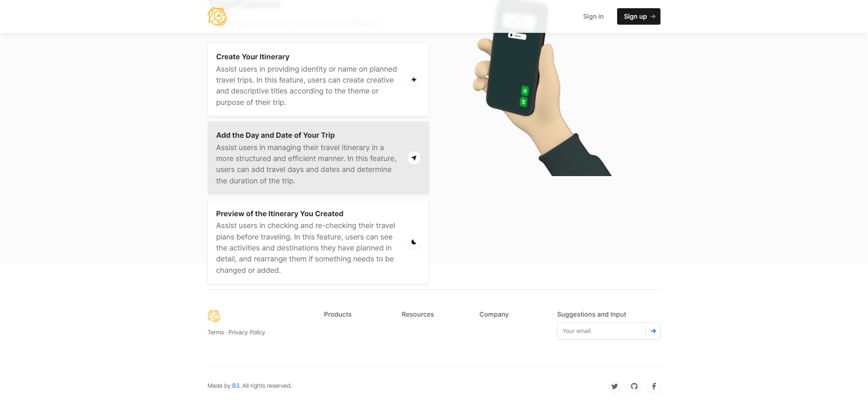
Task: Open the GitHub page via its footer icon
Action: pos(634,386)
